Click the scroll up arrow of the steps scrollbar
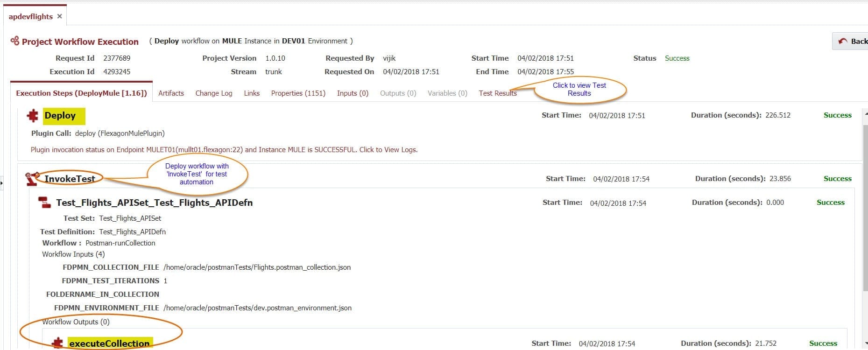 [866, 113]
